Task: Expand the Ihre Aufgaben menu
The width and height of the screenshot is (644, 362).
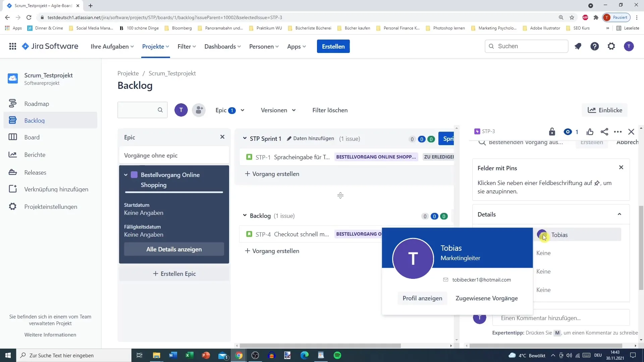Action: pos(112,46)
